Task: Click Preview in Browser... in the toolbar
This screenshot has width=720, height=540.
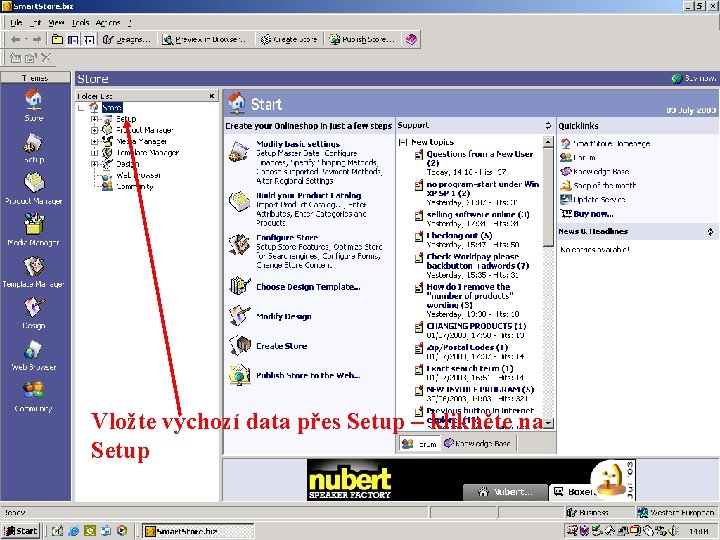Action: coord(205,39)
